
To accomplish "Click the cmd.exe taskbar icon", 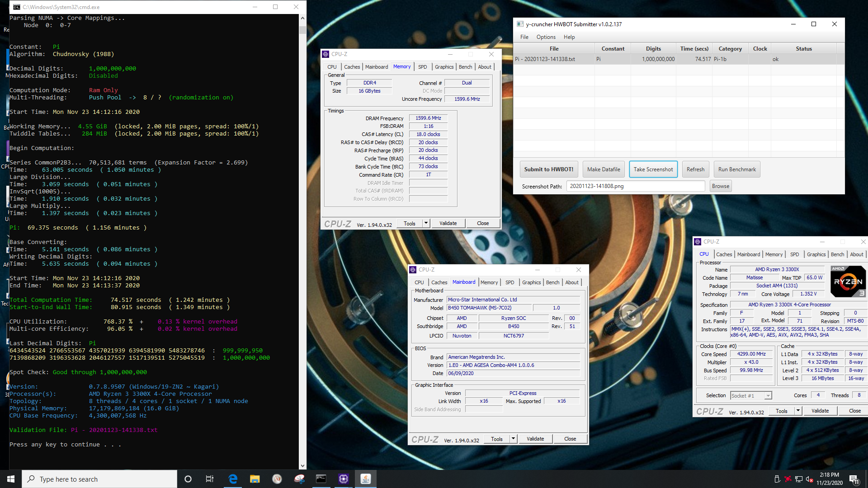I will tap(321, 479).
